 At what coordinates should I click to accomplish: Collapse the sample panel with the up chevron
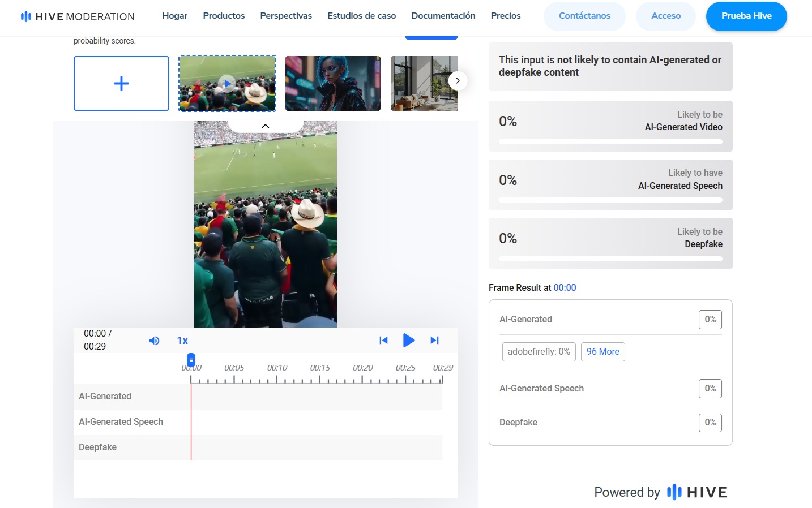tap(265, 126)
